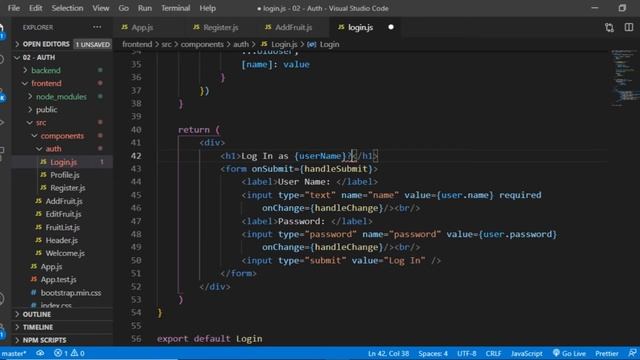Click the open changes compare icon
Screen dimensions: 640x360
[x=609, y=27]
